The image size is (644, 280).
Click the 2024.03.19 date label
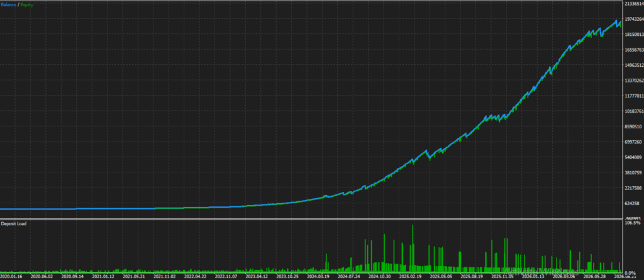click(318, 277)
